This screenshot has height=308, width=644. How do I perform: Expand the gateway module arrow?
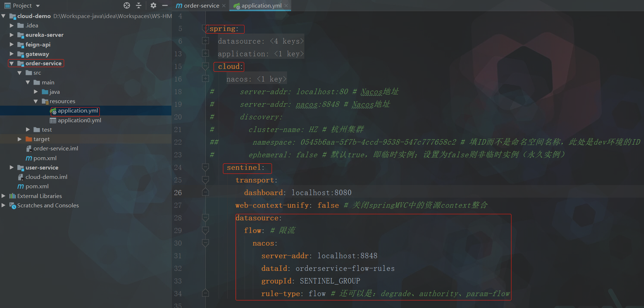coord(12,54)
